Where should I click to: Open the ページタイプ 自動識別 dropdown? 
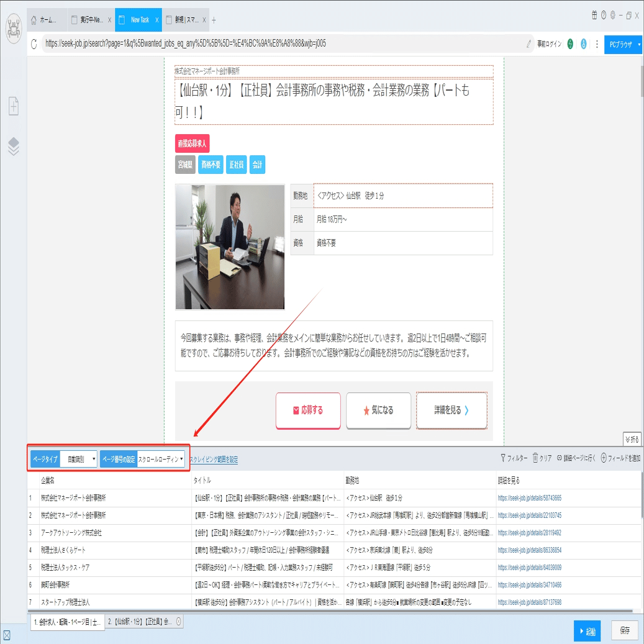[79, 459]
